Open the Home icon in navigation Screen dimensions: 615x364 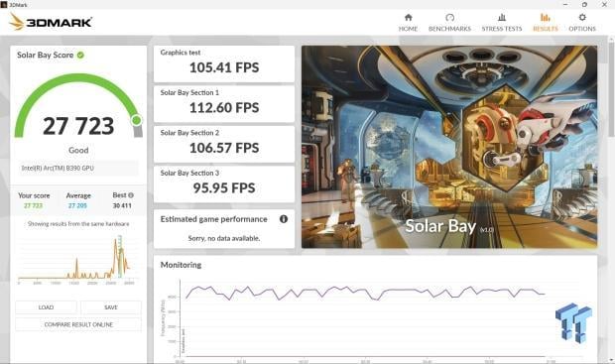pyautogui.click(x=408, y=17)
